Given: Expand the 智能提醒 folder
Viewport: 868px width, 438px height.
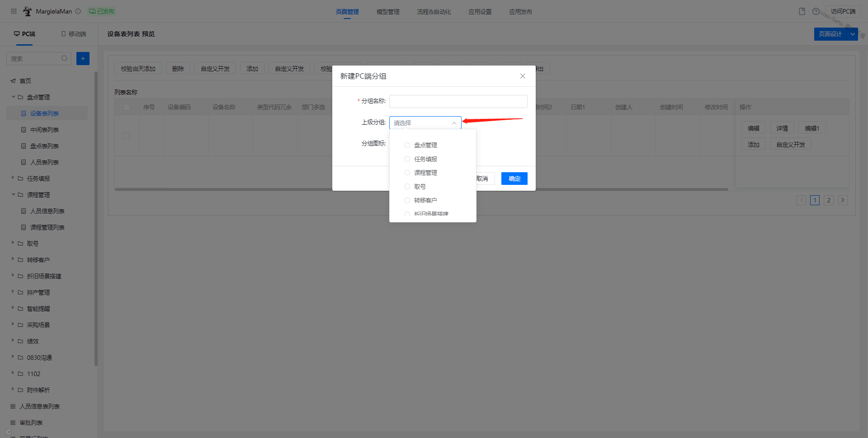Looking at the screenshot, I should click(13, 308).
